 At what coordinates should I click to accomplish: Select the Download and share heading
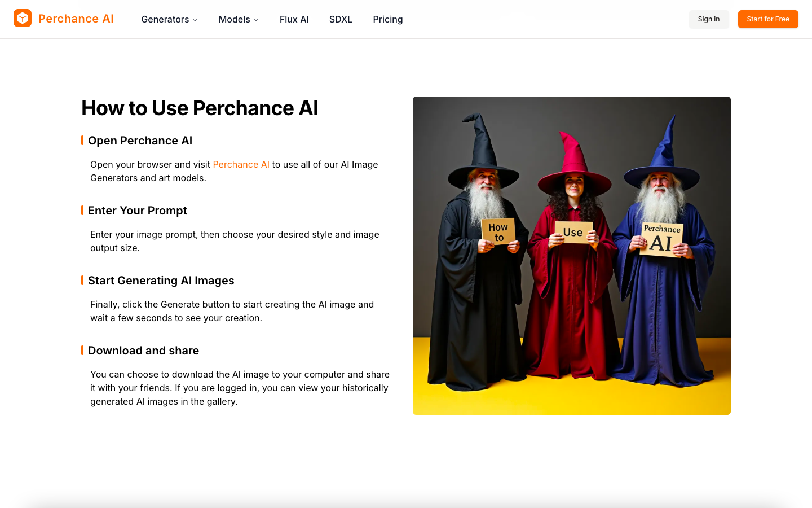[143, 351]
